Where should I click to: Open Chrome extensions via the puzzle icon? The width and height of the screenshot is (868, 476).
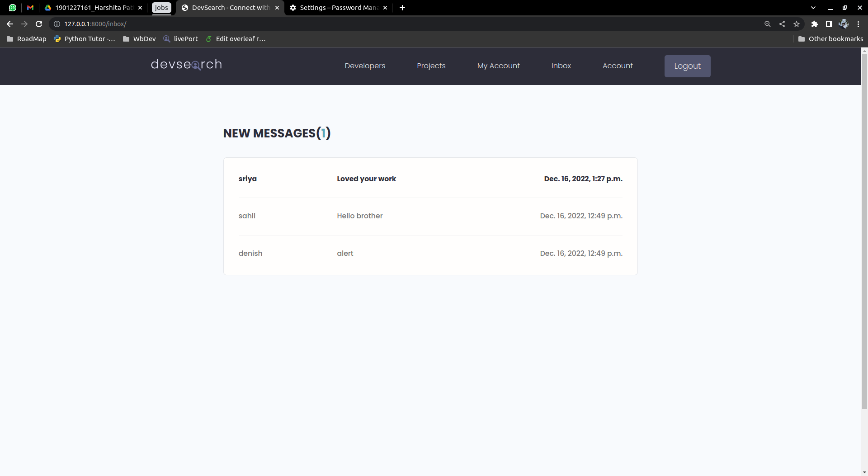point(815,24)
